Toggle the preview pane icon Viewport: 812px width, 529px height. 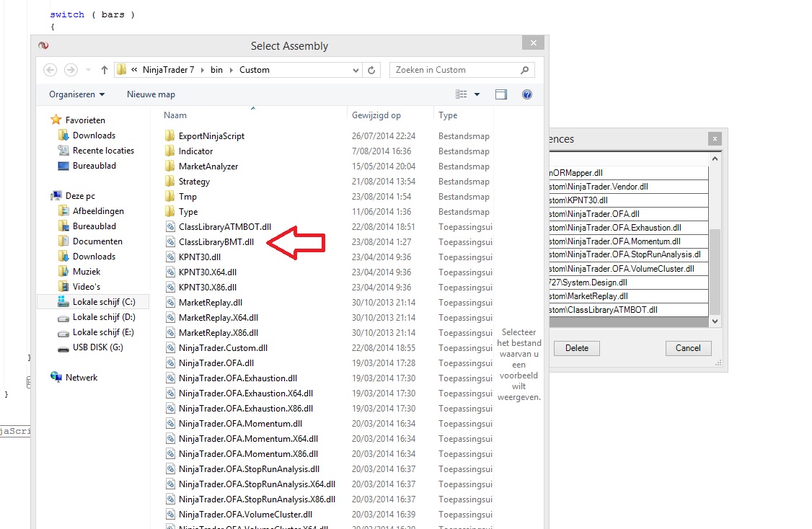[500, 94]
